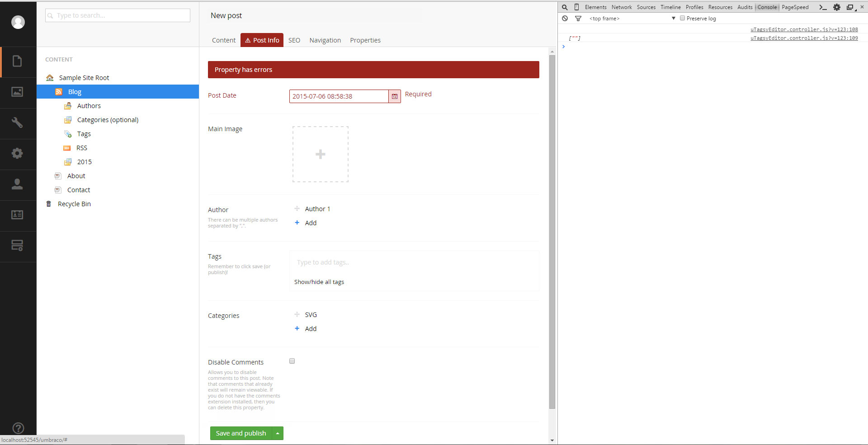Open the Settings wrench section icon
Image resolution: width=868 pixels, height=445 pixels.
pos(17,123)
